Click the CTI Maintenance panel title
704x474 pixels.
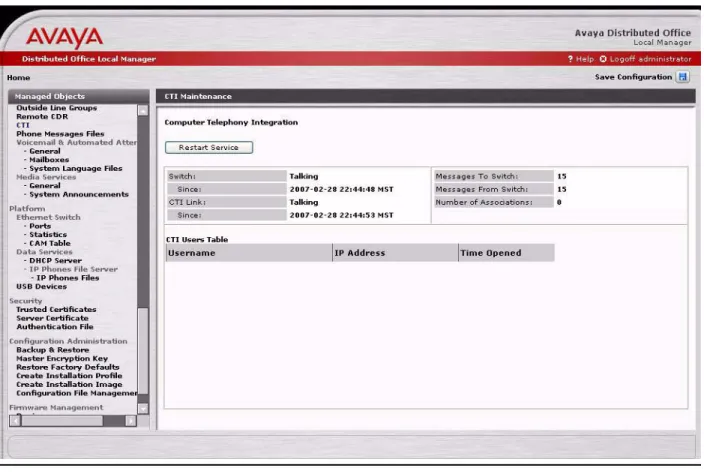point(198,97)
